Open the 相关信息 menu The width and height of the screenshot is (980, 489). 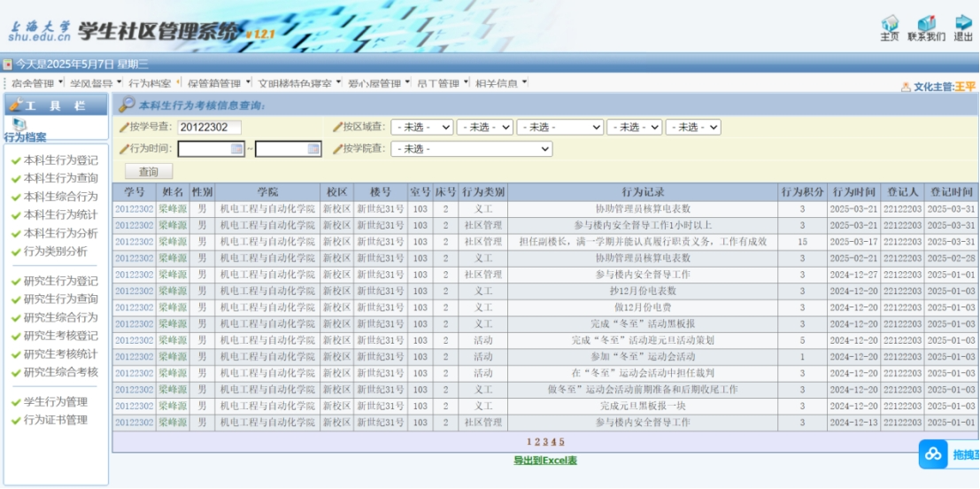pyautogui.click(x=500, y=83)
